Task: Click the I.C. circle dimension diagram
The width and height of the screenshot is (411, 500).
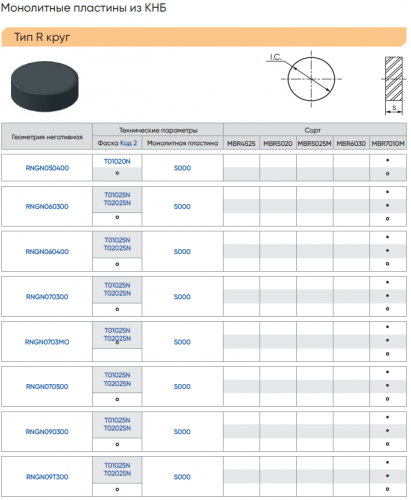Action: click(306, 79)
